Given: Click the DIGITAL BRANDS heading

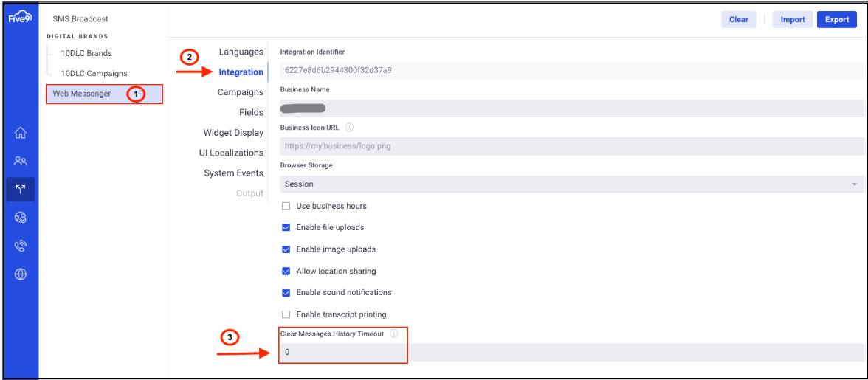Looking at the screenshot, I should click(x=77, y=36).
